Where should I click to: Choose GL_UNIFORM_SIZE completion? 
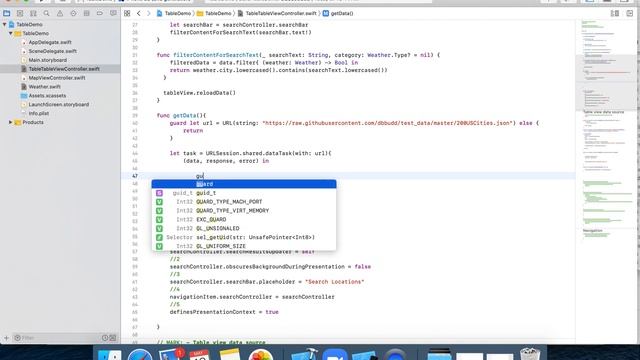click(x=244, y=246)
